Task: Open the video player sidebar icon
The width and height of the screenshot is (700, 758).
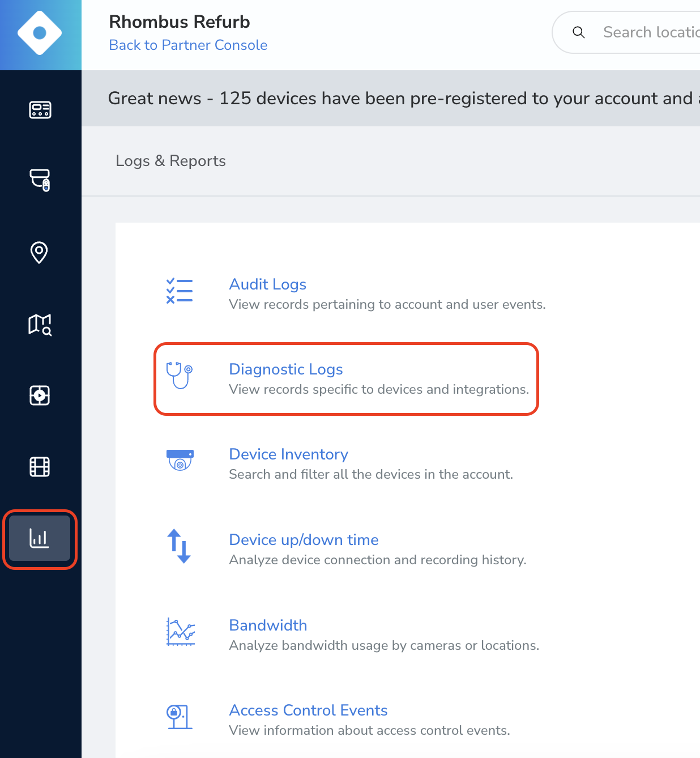Action: pos(40,395)
